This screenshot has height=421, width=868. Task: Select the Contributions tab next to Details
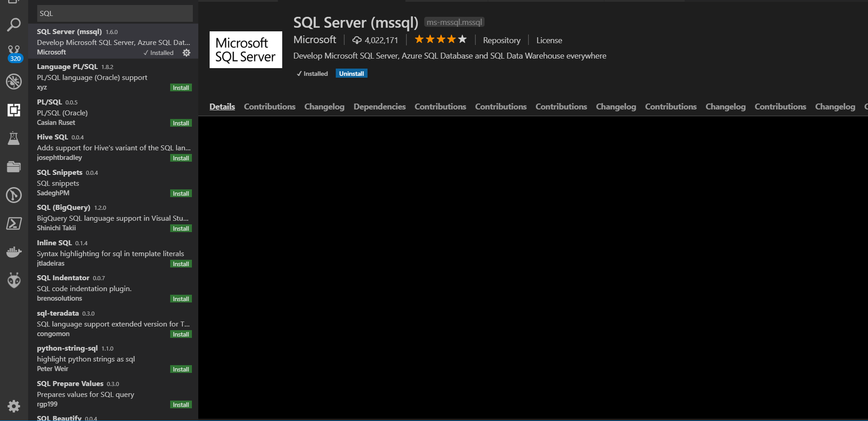(x=270, y=106)
